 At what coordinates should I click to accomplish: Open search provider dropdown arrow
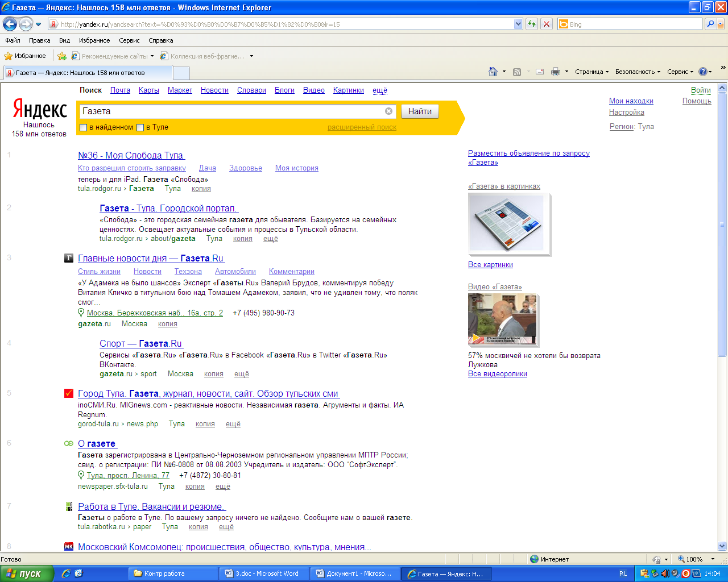point(721,24)
